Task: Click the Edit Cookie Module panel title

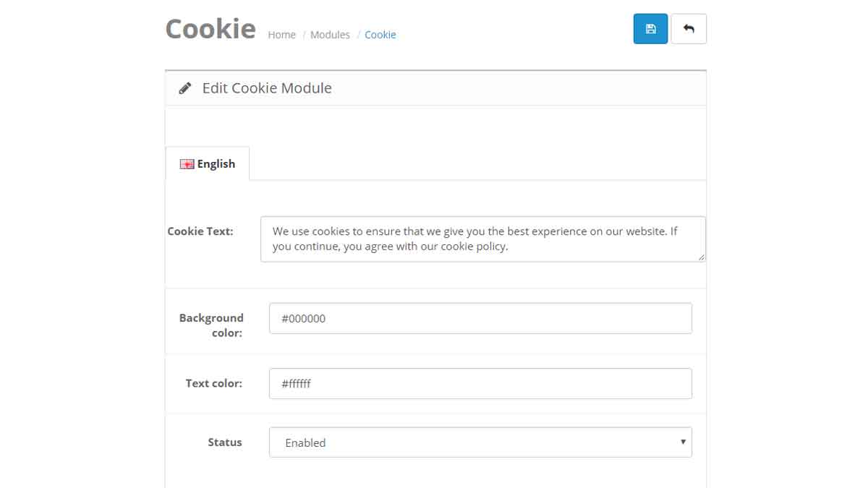Action: click(267, 88)
